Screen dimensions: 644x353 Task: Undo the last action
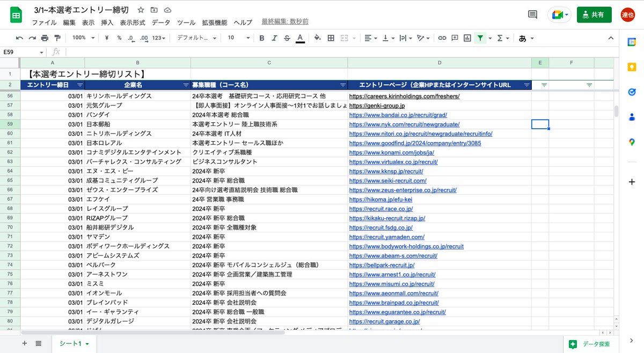20,38
